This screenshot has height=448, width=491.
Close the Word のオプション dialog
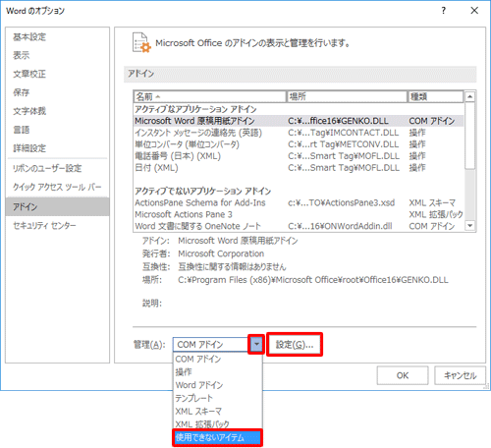pos(474,11)
